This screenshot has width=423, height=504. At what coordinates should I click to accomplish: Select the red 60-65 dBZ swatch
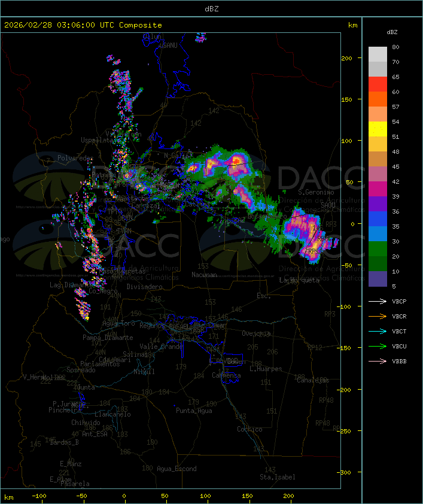click(378, 84)
